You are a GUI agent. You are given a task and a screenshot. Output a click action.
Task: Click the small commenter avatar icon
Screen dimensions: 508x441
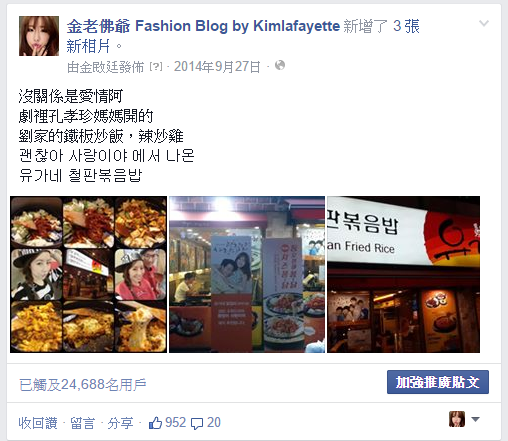(457, 419)
